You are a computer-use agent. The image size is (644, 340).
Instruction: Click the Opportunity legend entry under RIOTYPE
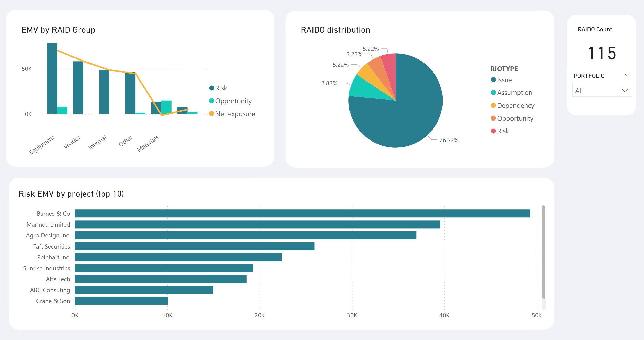[x=512, y=118]
